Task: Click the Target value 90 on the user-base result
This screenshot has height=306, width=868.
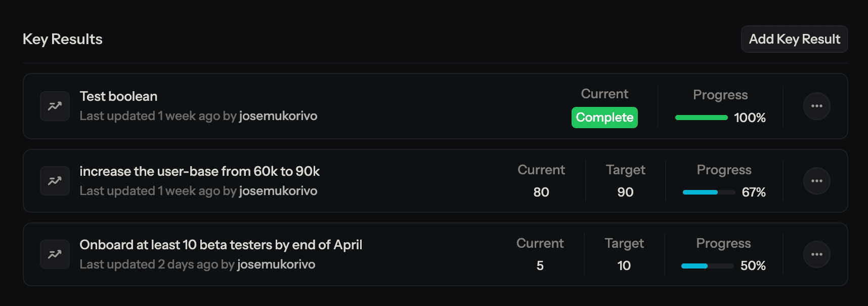Action: [x=625, y=192]
